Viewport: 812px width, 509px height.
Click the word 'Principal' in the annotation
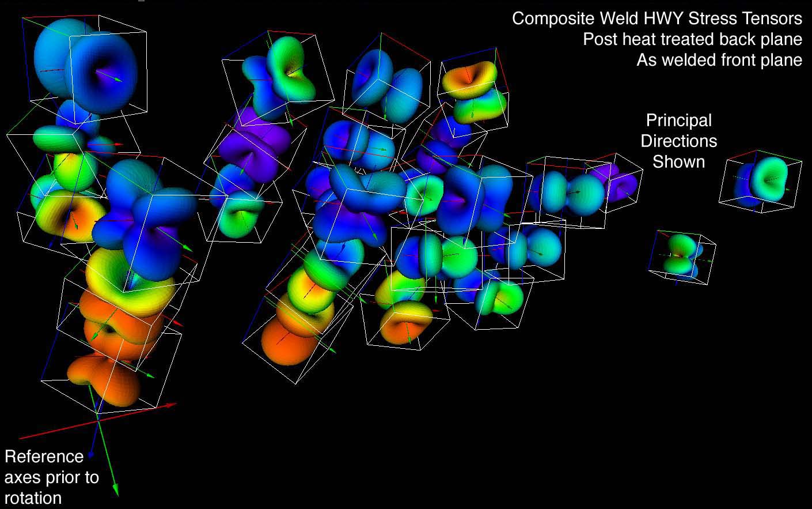tap(679, 120)
